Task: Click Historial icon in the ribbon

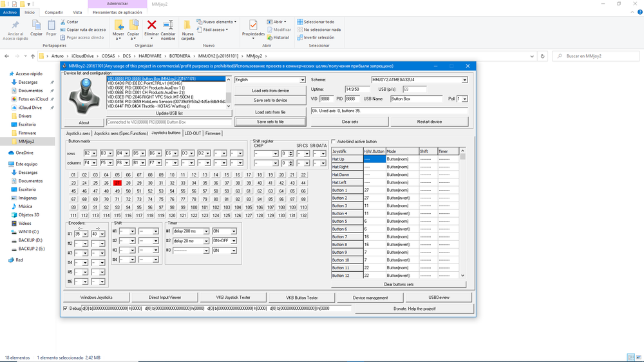Action: pos(269,37)
